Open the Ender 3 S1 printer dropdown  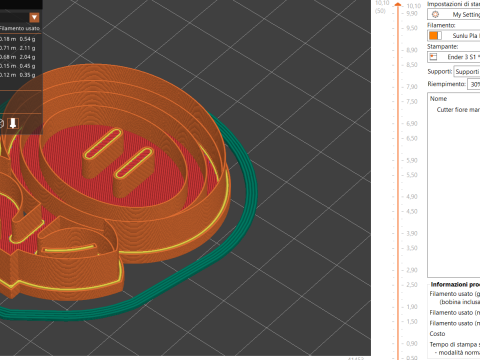454,57
